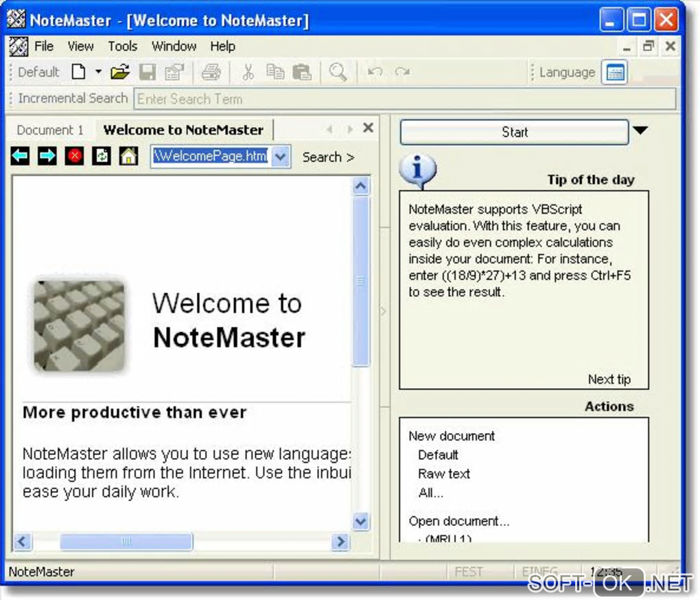Navigate back with the left arrow icon

(20, 156)
